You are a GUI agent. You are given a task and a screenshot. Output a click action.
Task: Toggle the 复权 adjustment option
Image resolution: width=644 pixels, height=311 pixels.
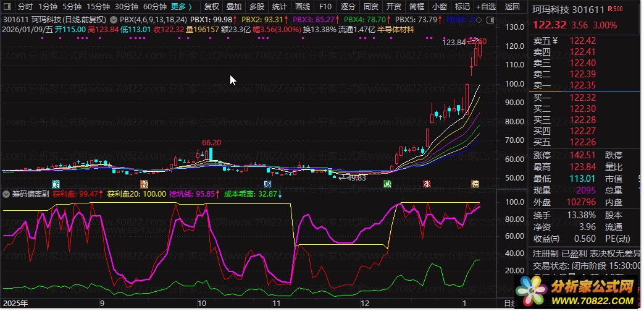pos(212,7)
